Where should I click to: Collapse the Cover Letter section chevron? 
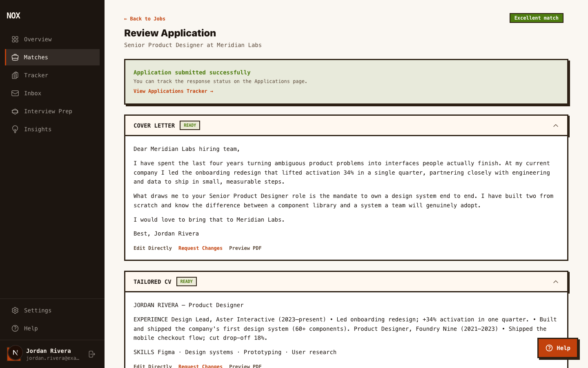click(556, 126)
